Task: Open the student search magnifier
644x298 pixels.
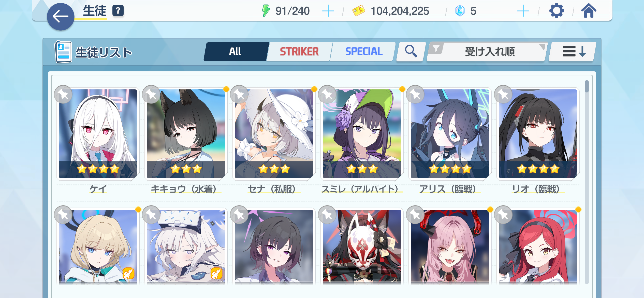Action: click(x=411, y=51)
